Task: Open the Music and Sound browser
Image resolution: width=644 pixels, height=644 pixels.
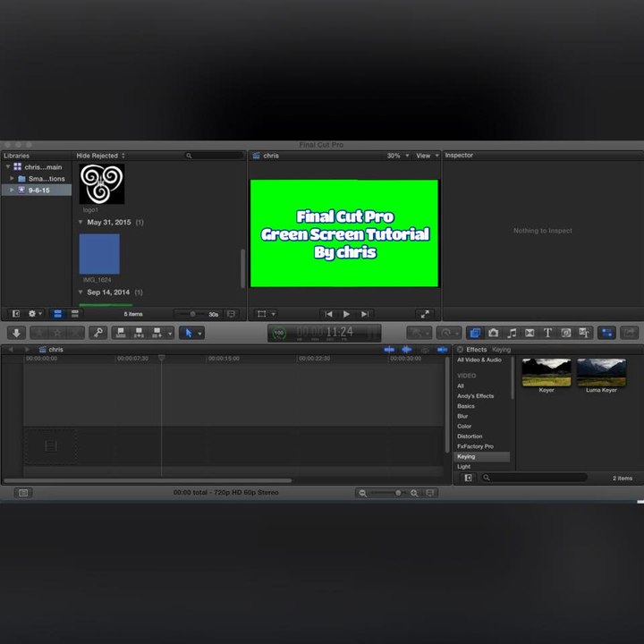Action: (x=512, y=333)
